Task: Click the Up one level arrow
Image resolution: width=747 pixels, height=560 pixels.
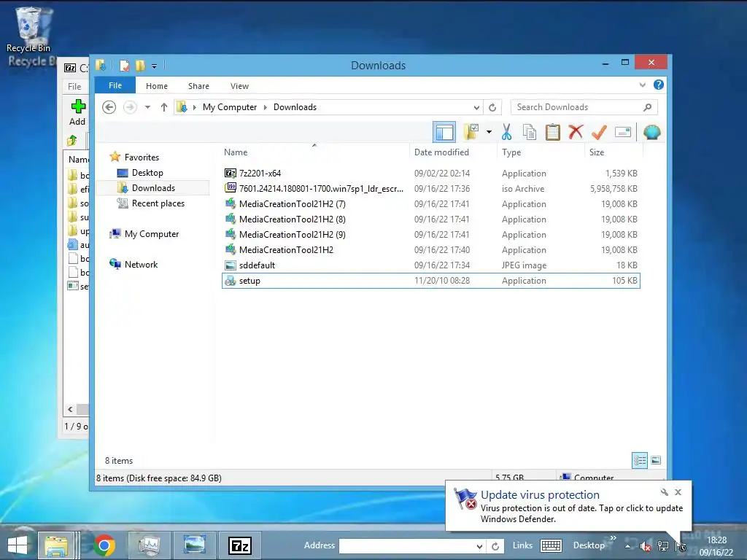Action: click(x=164, y=107)
